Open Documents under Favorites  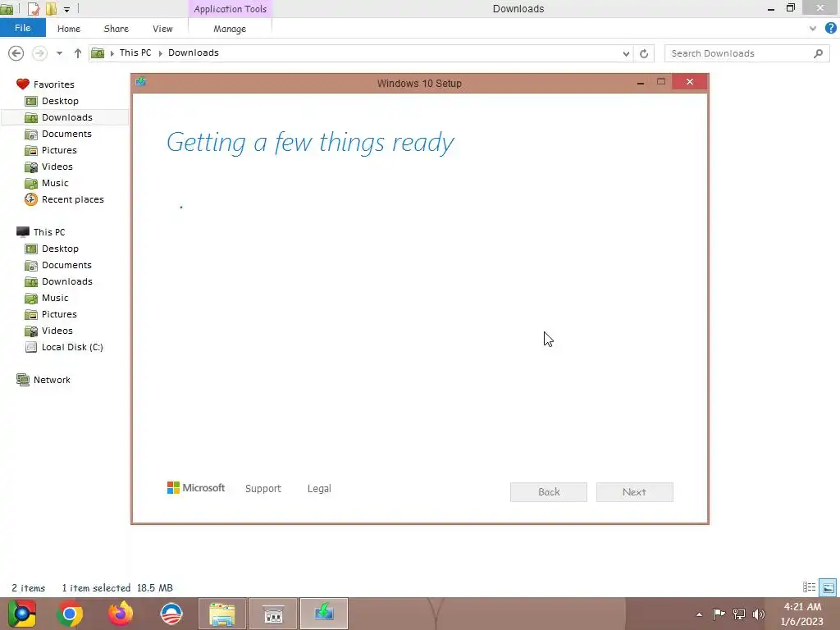[66, 134]
